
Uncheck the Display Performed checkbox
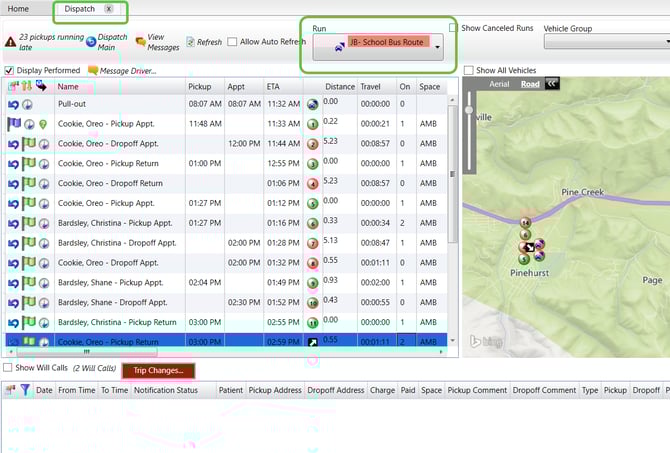(x=9, y=70)
